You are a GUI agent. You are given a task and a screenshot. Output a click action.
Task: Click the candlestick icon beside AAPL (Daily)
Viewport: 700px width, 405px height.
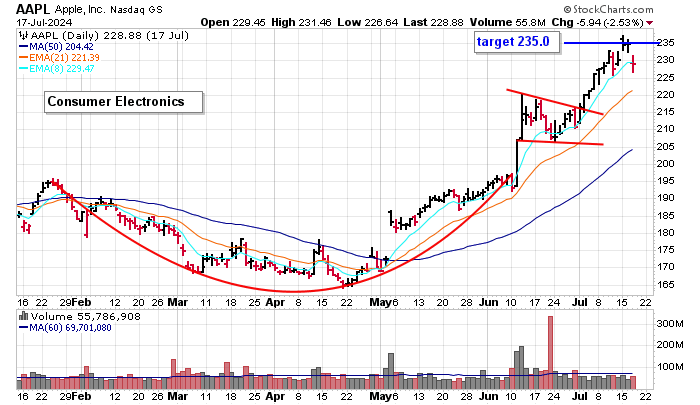point(23,35)
